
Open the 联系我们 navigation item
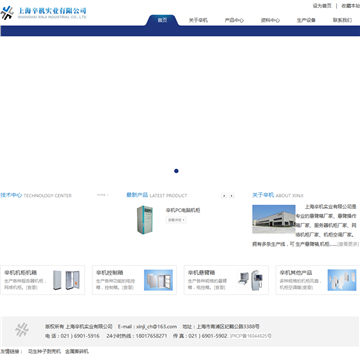click(x=342, y=20)
